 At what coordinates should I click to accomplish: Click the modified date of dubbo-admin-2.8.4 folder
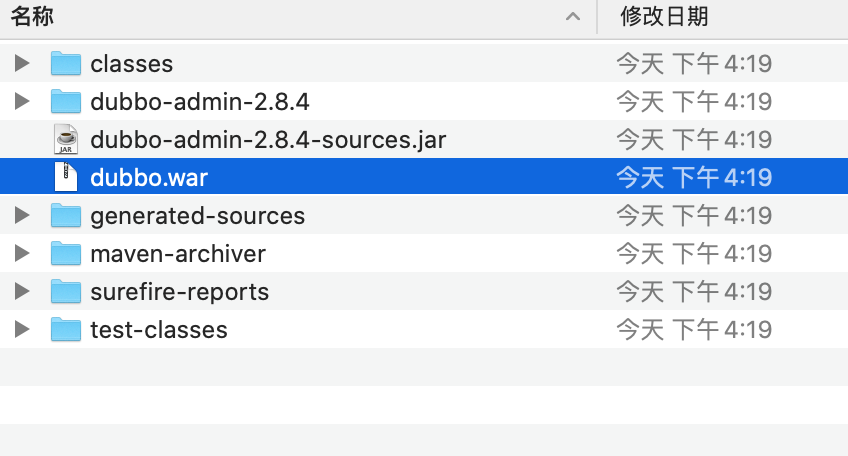click(x=694, y=102)
